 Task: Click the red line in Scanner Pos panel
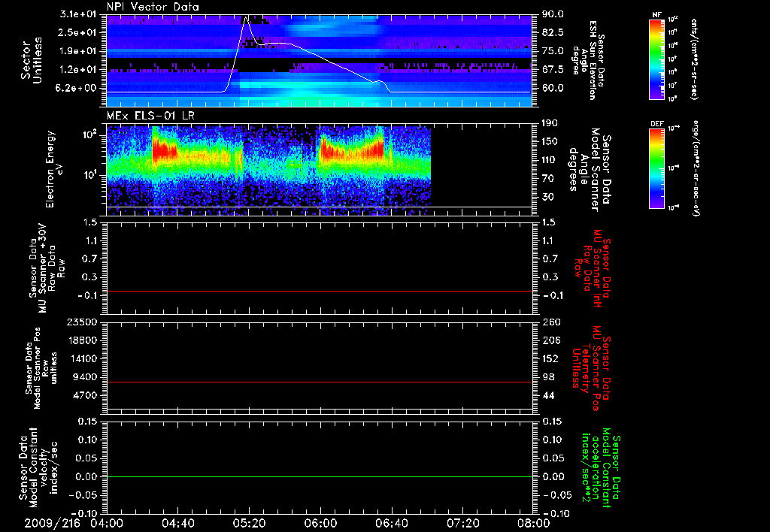pos(319,382)
